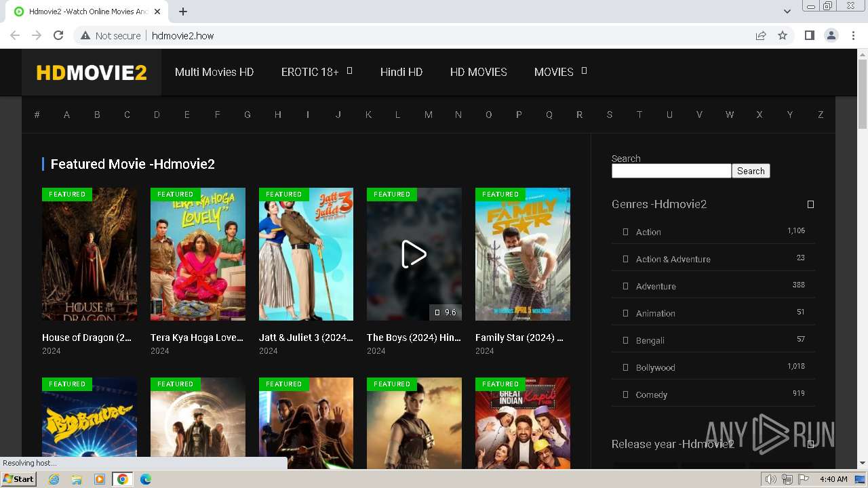The width and height of the screenshot is (868, 488).
Task: Open the share page icon in address bar
Action: point(761,35)
